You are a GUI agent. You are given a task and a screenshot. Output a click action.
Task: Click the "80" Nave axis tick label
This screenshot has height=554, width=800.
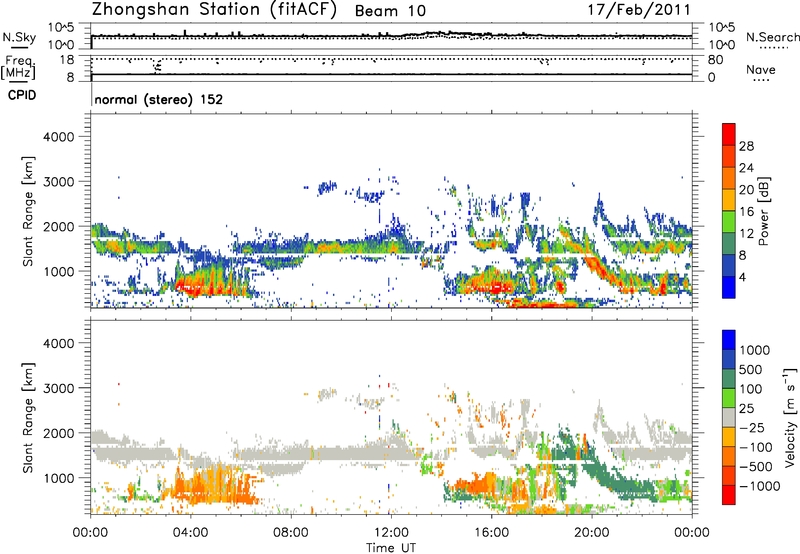point(715,60)
